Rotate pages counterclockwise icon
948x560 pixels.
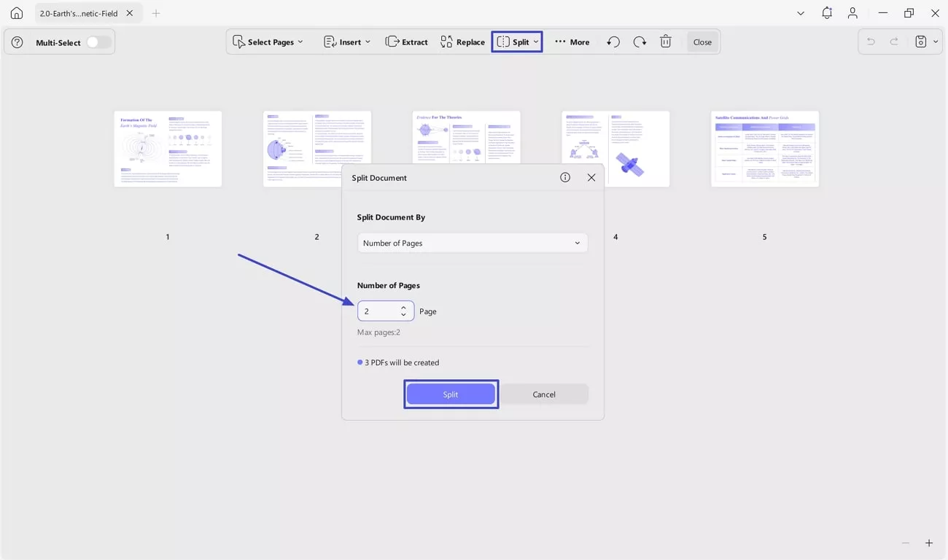pos(613,42)
